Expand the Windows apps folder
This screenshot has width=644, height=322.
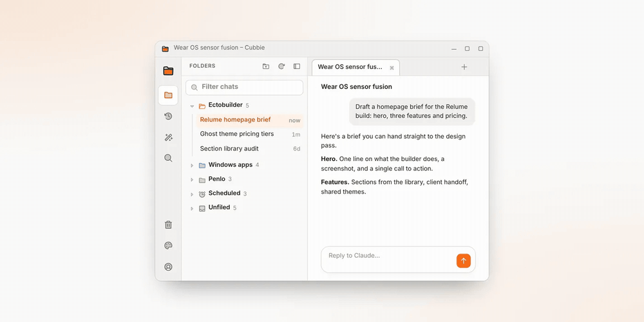192,165
